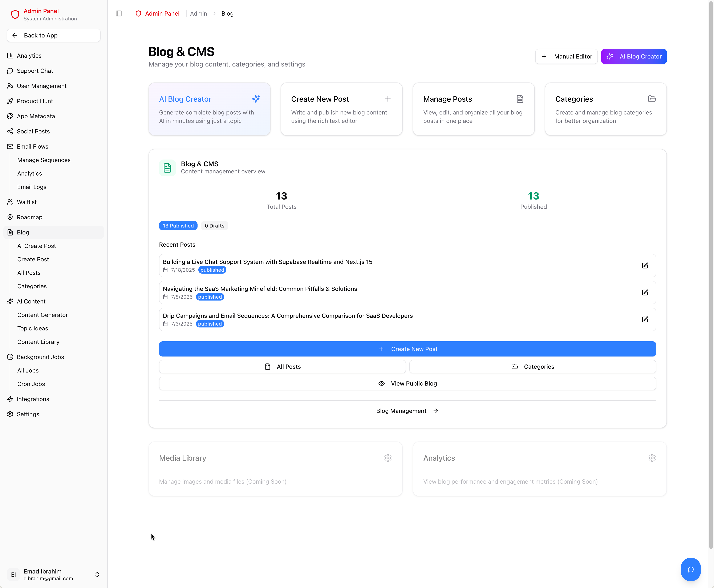
Task: Select the 13 Published filter badge
Action: click(178, 225)
